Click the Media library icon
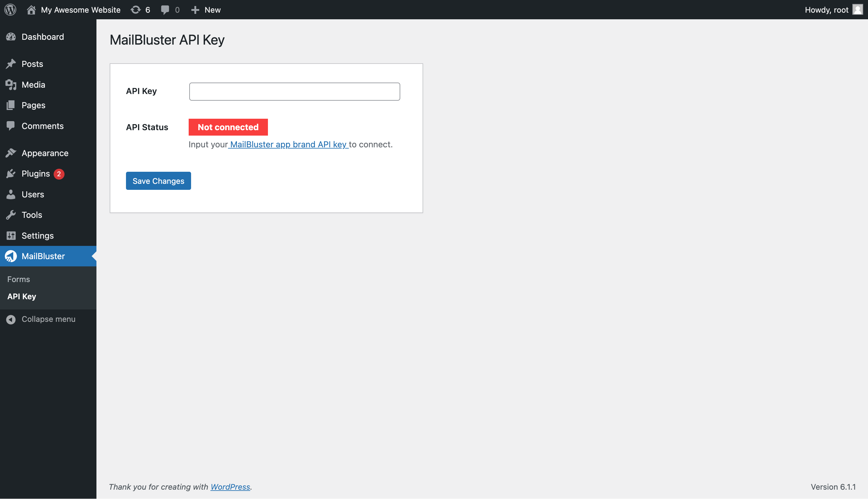 coord(11,85)
